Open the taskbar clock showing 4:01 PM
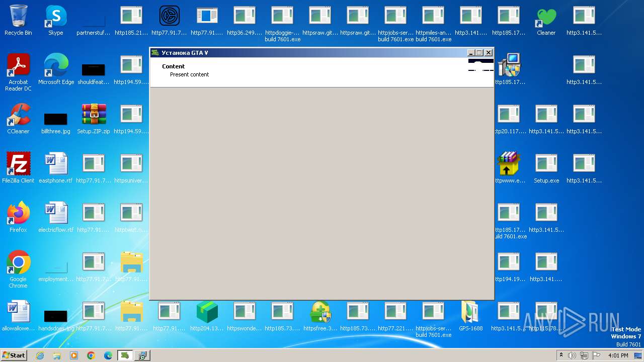 tap(618, 355)
